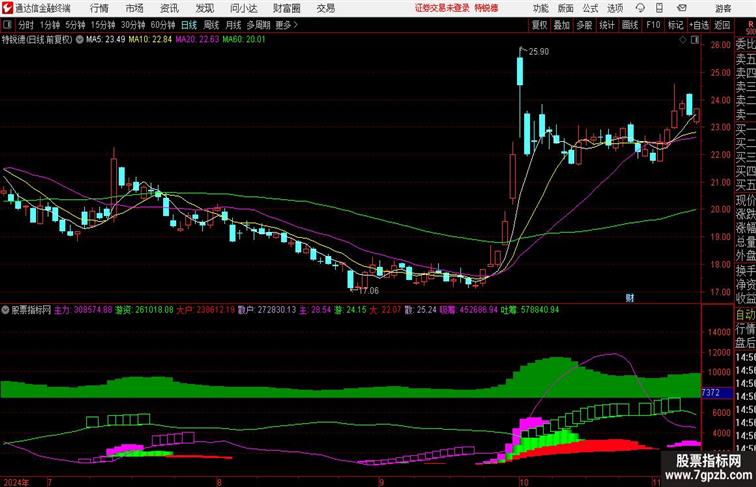Click the 25.90 high price label
This screenshot has width=756, height=487.
(539, 52)
